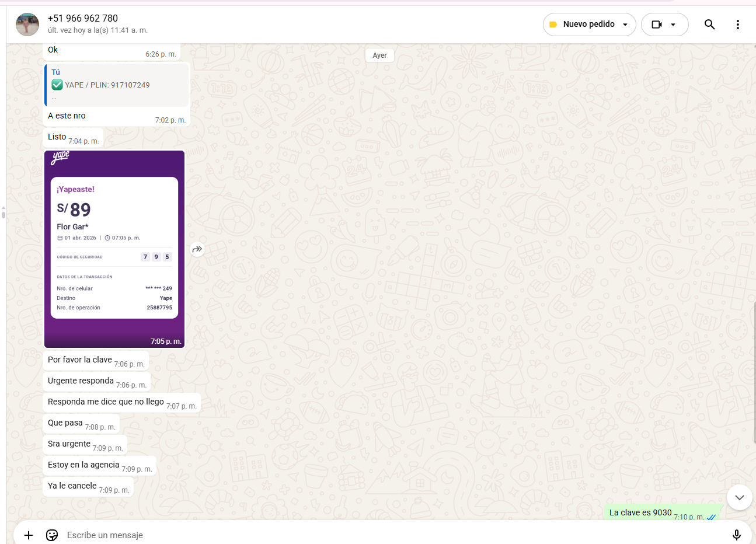Click the "Ya le cancele" message bubble

coord(72,486)
